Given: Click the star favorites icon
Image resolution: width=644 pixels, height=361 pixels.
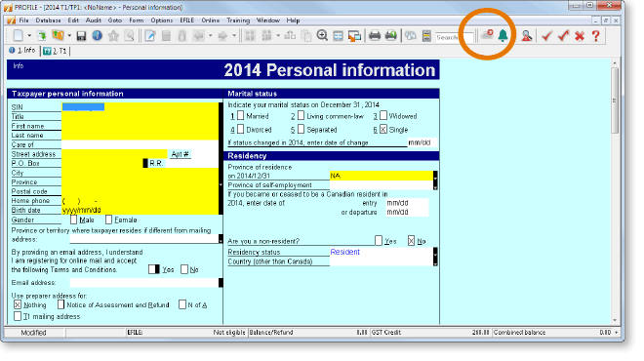Looking at the screenshot, I should click(x=113, y=36).
